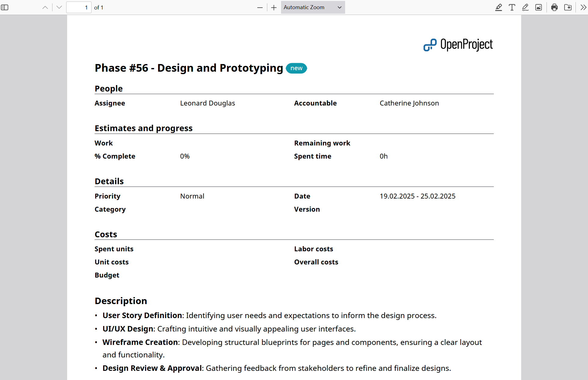Click the assignee name Leonard Douglas
588x380 pixels.
208,103
